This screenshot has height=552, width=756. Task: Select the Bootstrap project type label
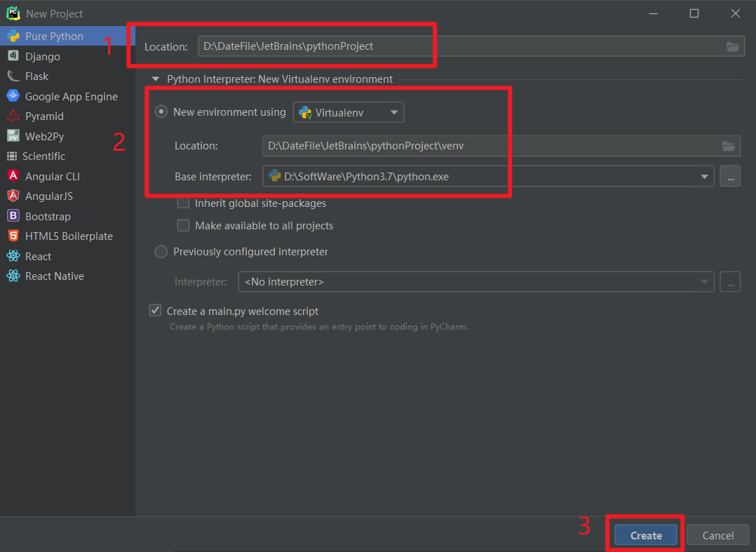tap(48, 217)
